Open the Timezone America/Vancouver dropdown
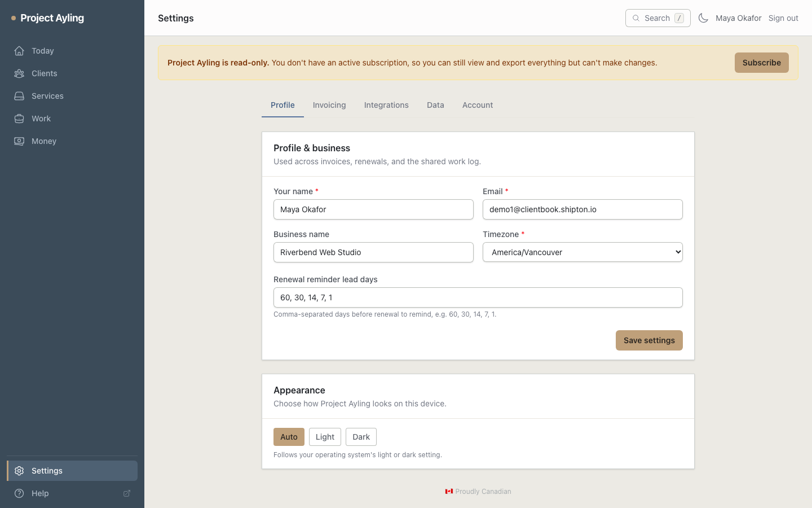The height and width of the screenshot is (508, 812). point(582,252)
